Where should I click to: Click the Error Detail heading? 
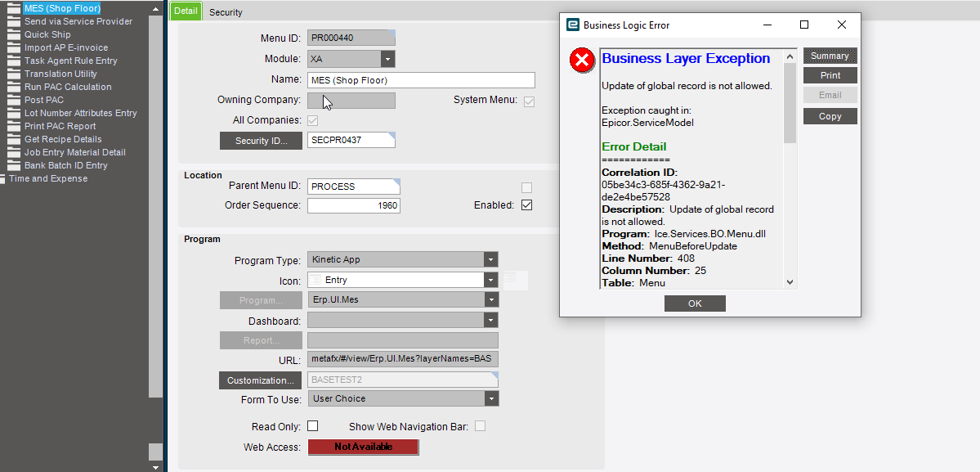(633, 147)
